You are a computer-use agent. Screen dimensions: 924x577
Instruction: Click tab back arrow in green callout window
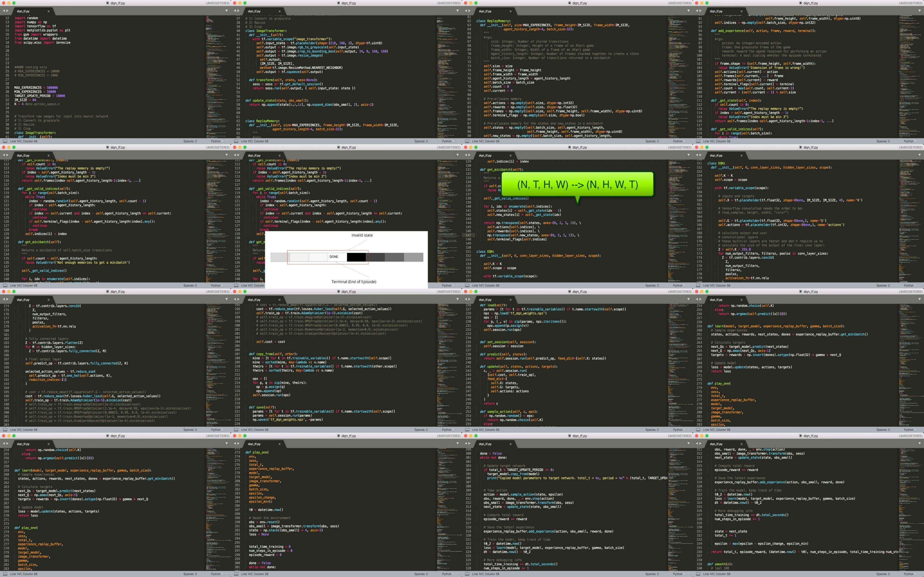tap(466, 155)
